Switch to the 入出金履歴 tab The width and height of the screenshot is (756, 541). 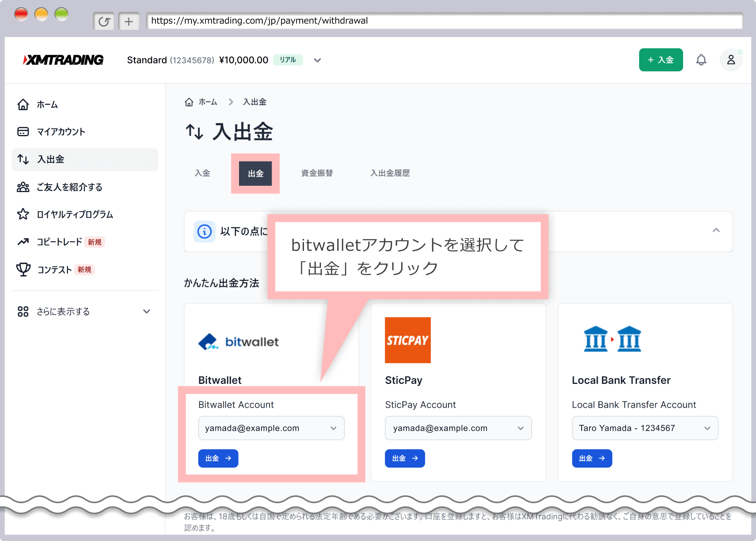(390, 173)
